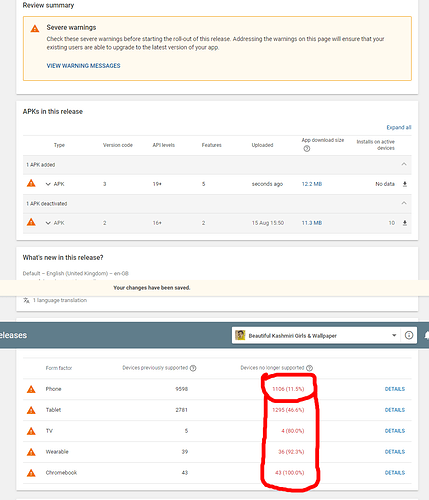Click the 43 (100.0%) Chromebook value
This screenshot has width=429, height=500.
[x=289, y=473]
